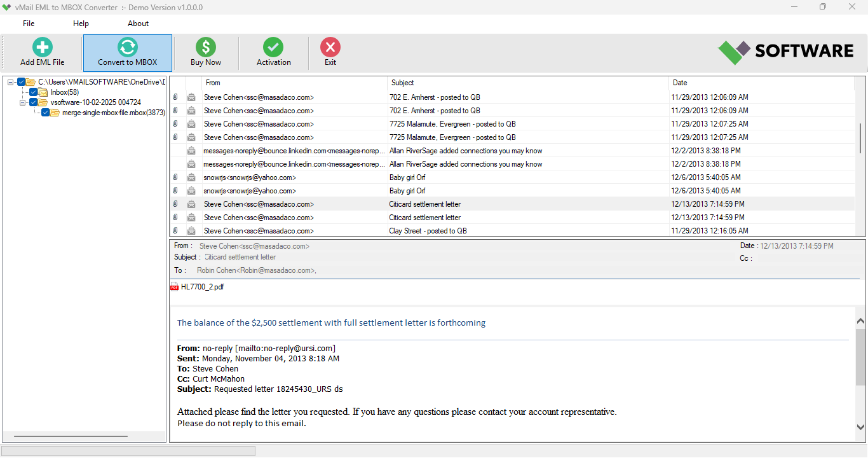Uncheck the Inbox(58) folder checkbox
This screenshot has width=868, height=458.
33,92
